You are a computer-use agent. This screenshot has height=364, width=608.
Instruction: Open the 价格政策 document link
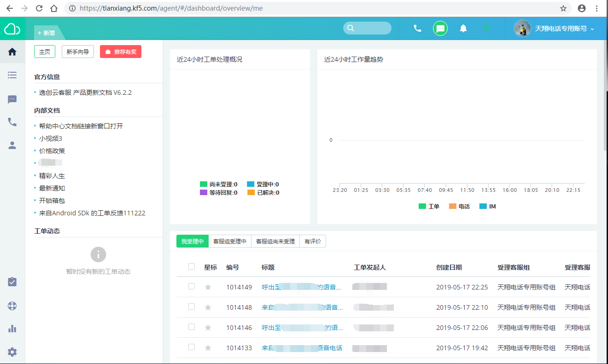52,151
